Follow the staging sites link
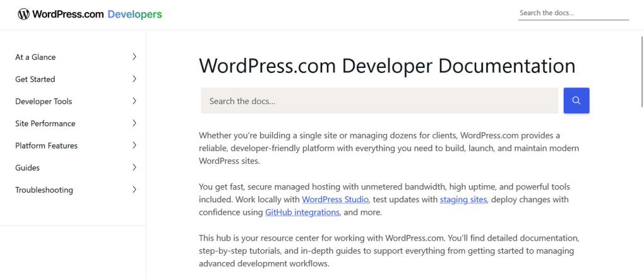644x279 pixels. (x=464, y=200)
